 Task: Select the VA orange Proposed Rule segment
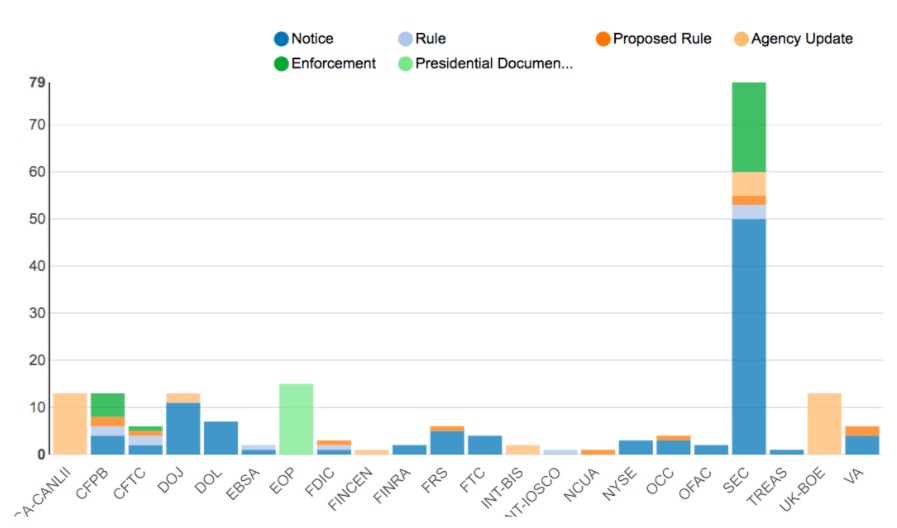pyautogui.click(x=862, y=431)
